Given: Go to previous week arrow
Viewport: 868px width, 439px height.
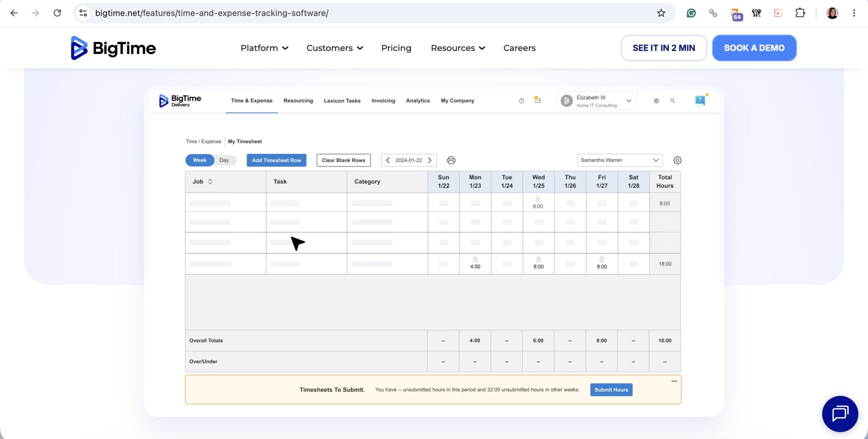Looking at the screenshot, I should tap(388, 160).
